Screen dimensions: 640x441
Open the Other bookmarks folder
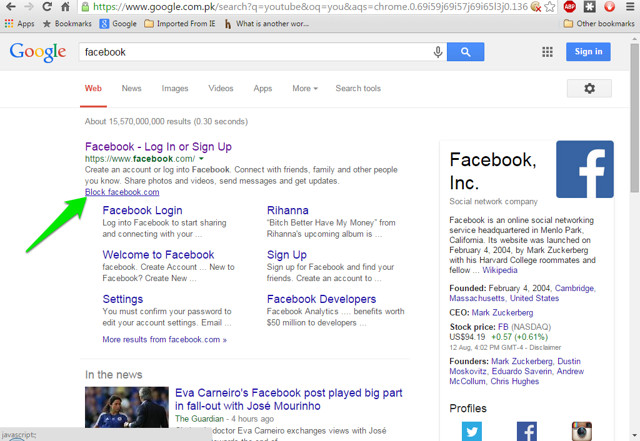[599, 24]
